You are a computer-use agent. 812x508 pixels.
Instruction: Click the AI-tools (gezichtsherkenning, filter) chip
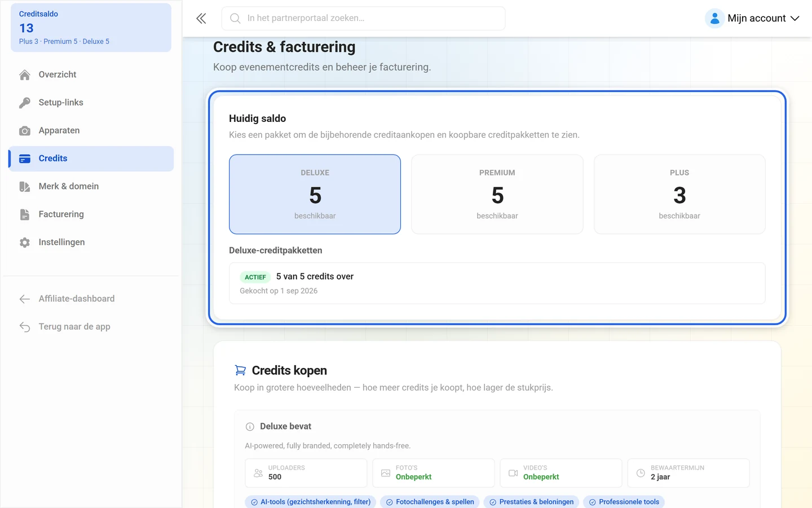310,502
